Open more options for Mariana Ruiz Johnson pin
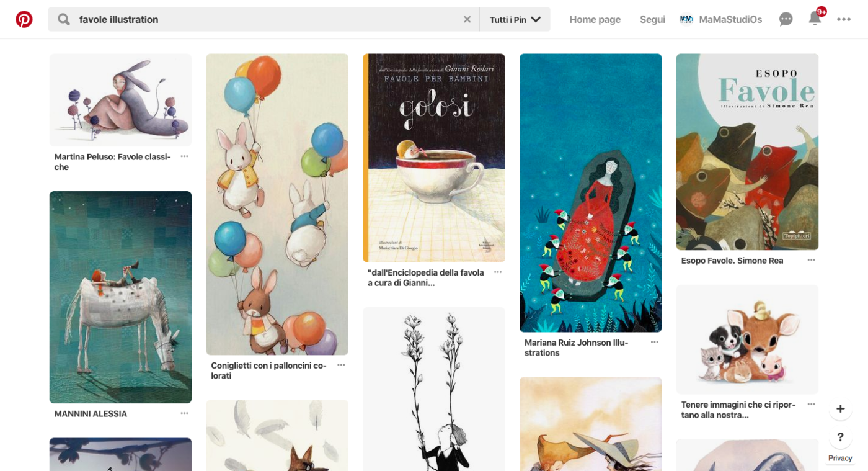This screenshot has height=471, width=868. pos(654,342)
